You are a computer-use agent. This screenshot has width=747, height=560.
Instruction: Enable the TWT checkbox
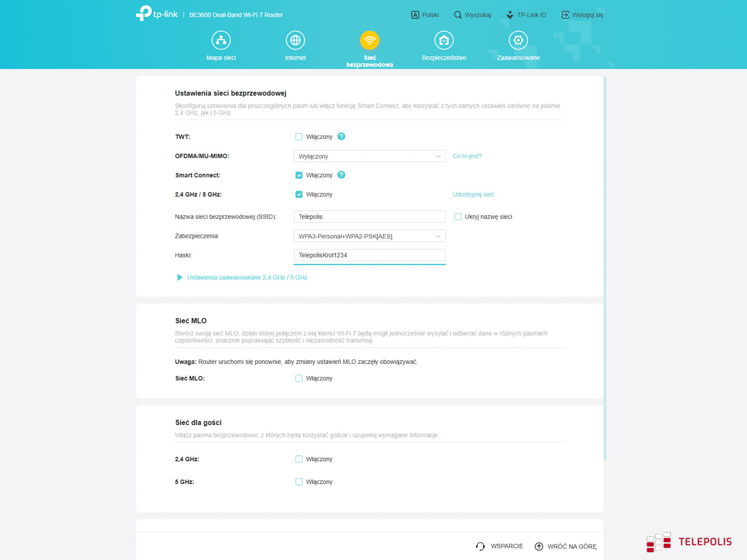click(x=299, y=137)
